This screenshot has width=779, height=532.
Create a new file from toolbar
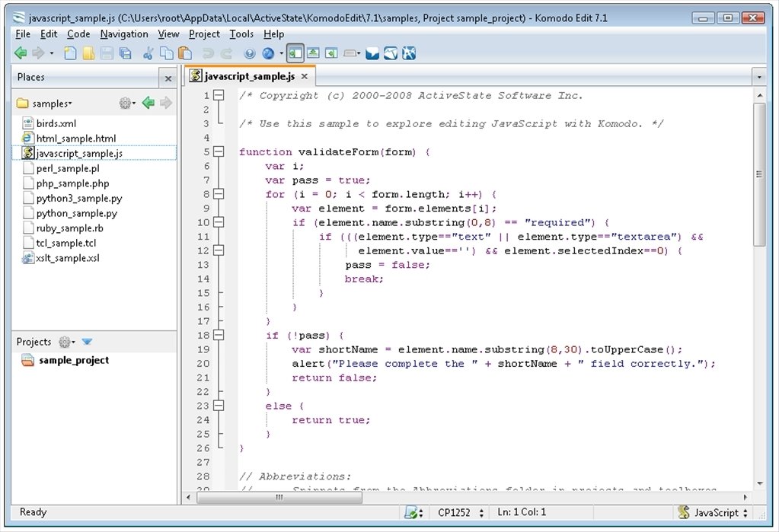pyautogui.click(x=70, y=53)
